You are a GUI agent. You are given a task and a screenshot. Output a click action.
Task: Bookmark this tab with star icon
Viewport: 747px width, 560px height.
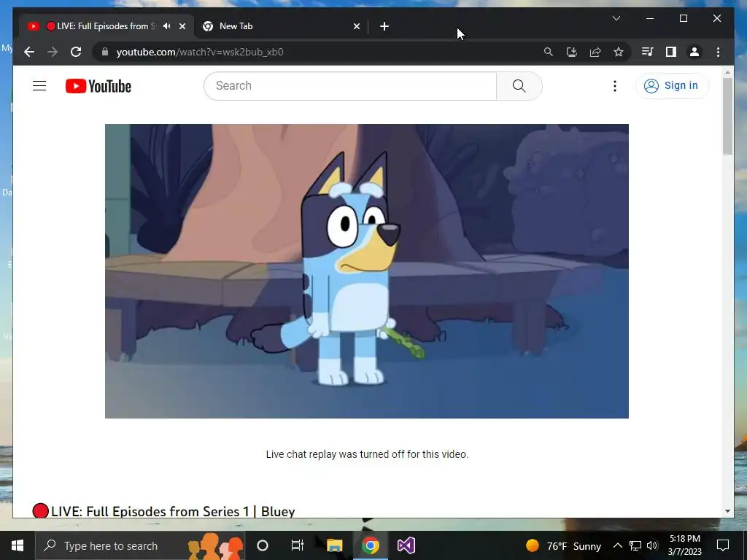(619, 52)
